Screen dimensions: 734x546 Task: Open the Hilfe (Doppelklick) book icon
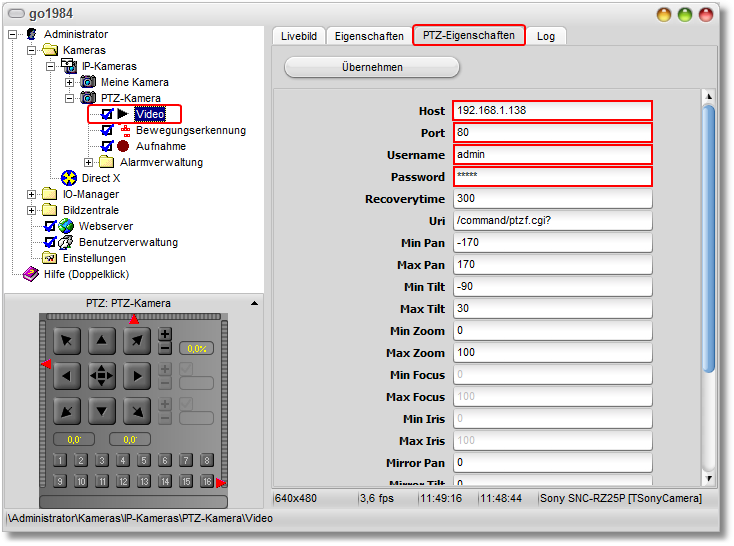click(x=31, y=274)
